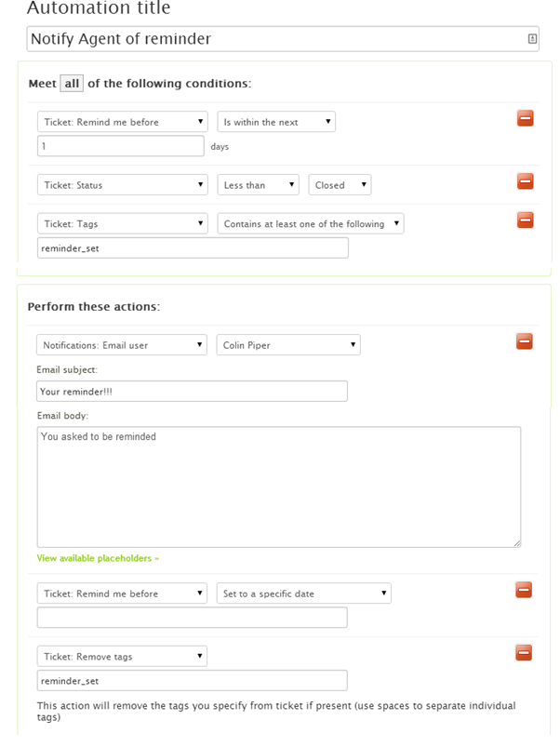Focus the days number input field
This screenshot has width=560, height=747.
click(120, 146)
